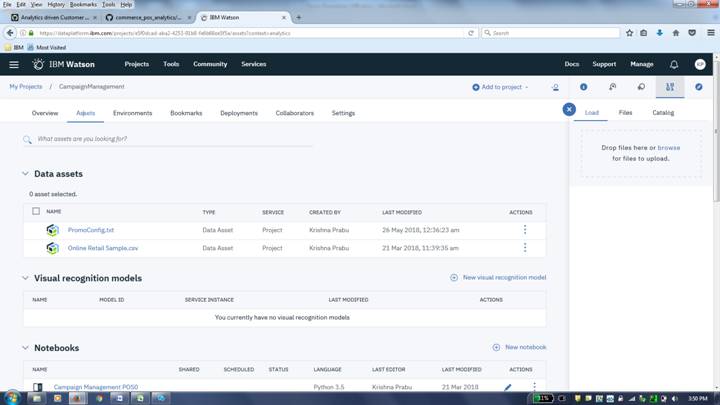Screen dimensions: 720x405
Task: Open the notifications bell
Action: (x=674, y=65)
